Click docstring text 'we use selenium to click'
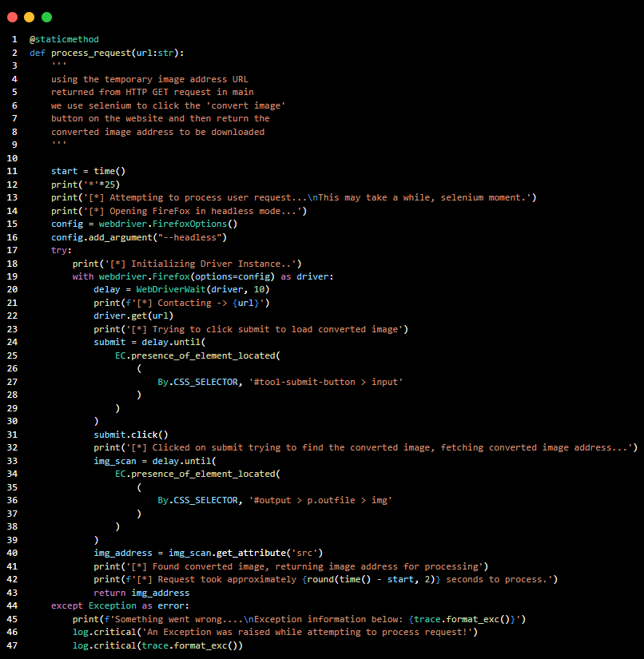This screenshot has width=644, height=659. (x=125, y=105)
